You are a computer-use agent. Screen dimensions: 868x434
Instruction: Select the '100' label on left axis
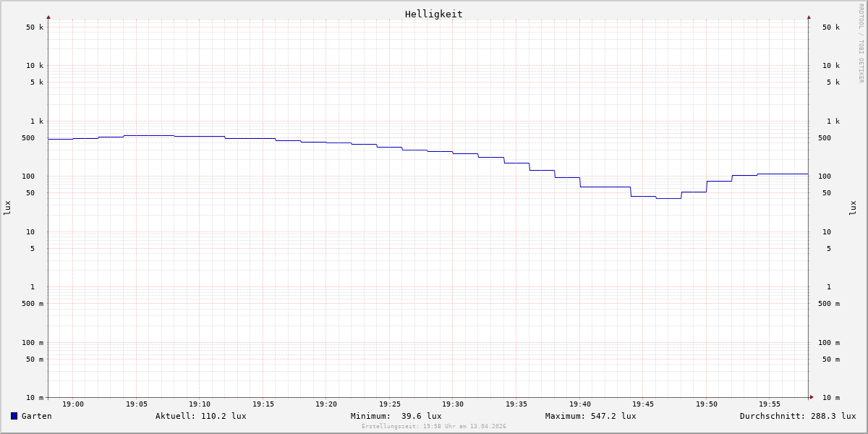click(28, 176)
